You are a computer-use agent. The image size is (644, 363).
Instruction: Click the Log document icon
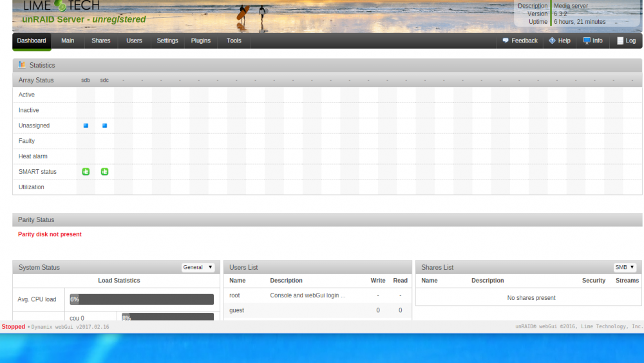click(x=620, y=41)
